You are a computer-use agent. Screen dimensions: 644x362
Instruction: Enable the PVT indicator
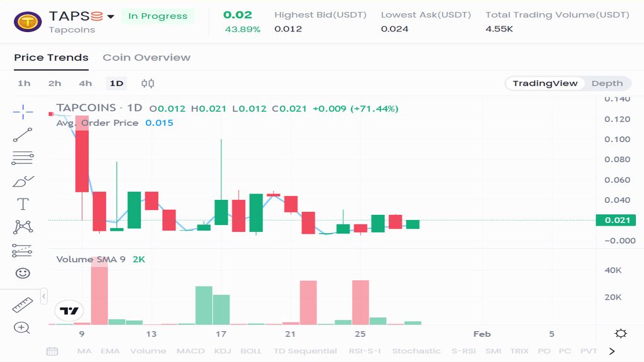click(x=589, y=351)
